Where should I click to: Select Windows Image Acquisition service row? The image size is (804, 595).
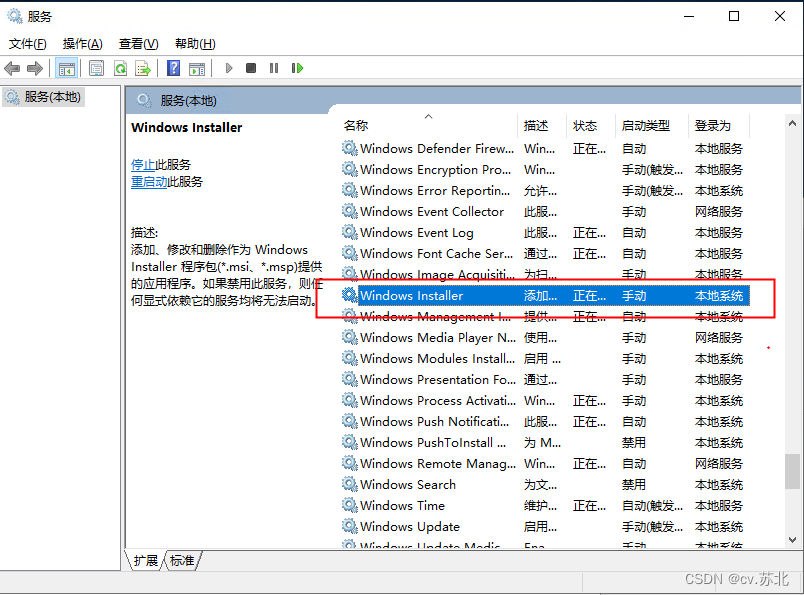(x=545, y=274)
